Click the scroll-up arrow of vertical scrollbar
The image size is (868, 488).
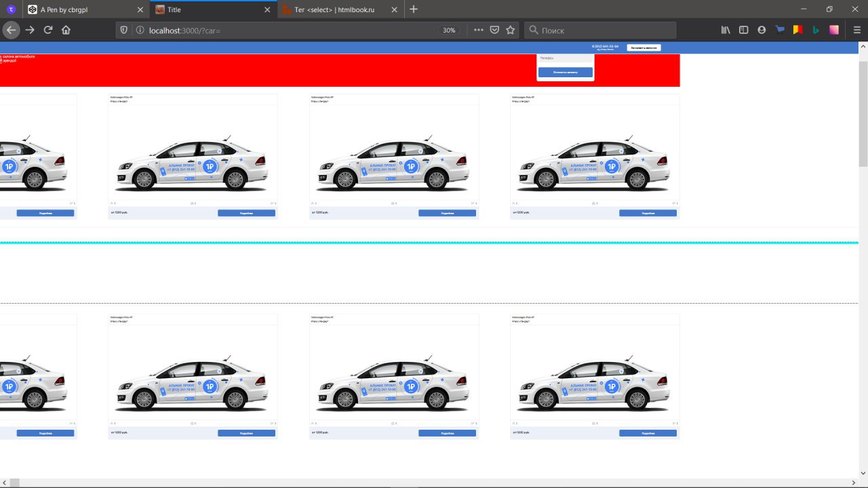point(863,47)
